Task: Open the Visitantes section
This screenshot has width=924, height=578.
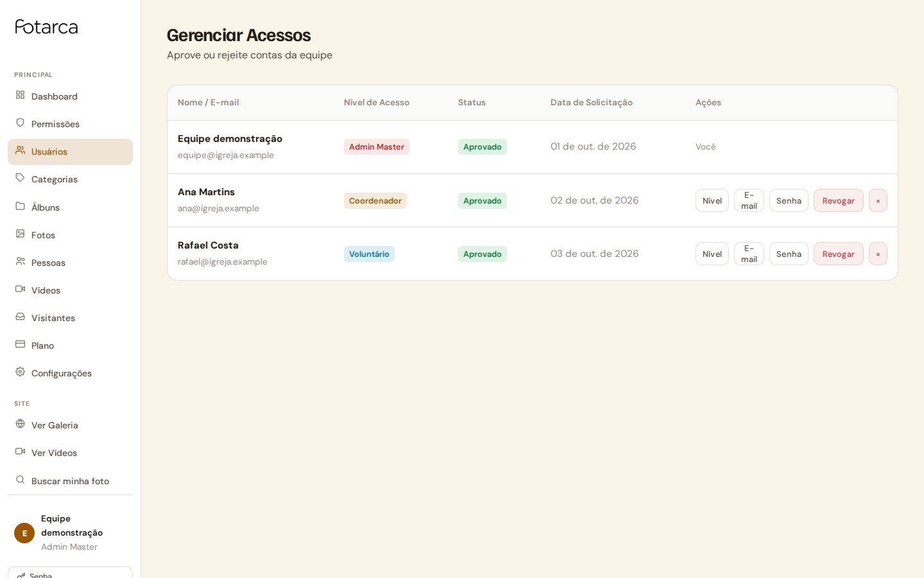Action: click(70, 318)
